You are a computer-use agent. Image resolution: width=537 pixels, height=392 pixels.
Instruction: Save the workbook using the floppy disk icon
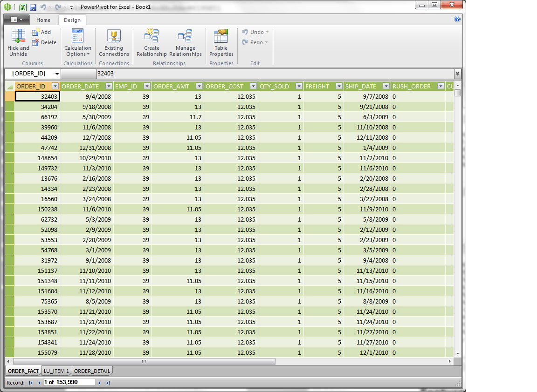click(33, 7)
